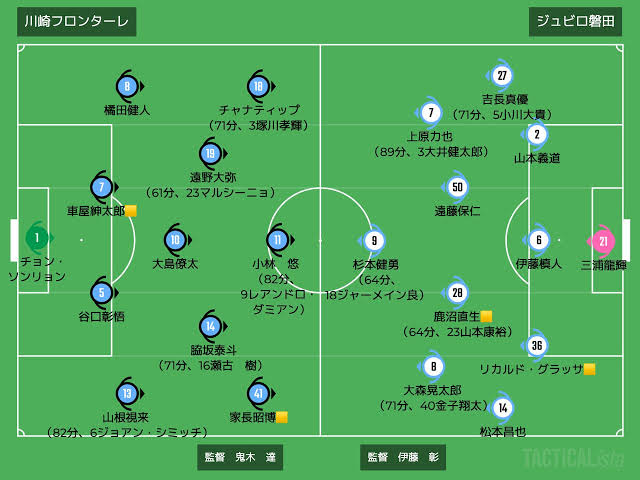This screenshot has width=640, height=480.
Task: Click the ジュビロ磐田 team label
Action: pos(576,22)
